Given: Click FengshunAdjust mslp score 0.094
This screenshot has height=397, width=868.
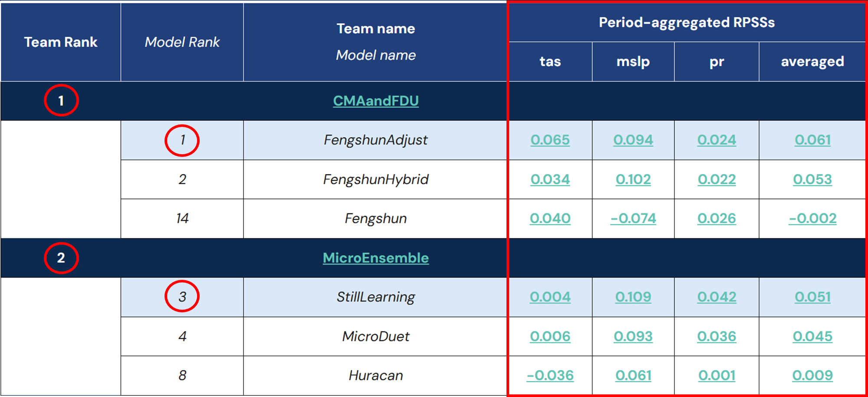Looking at the screenshot, I should point(633,140).
